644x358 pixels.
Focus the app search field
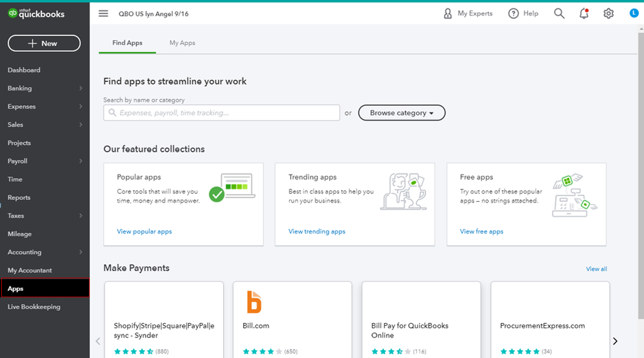(221, 113)
